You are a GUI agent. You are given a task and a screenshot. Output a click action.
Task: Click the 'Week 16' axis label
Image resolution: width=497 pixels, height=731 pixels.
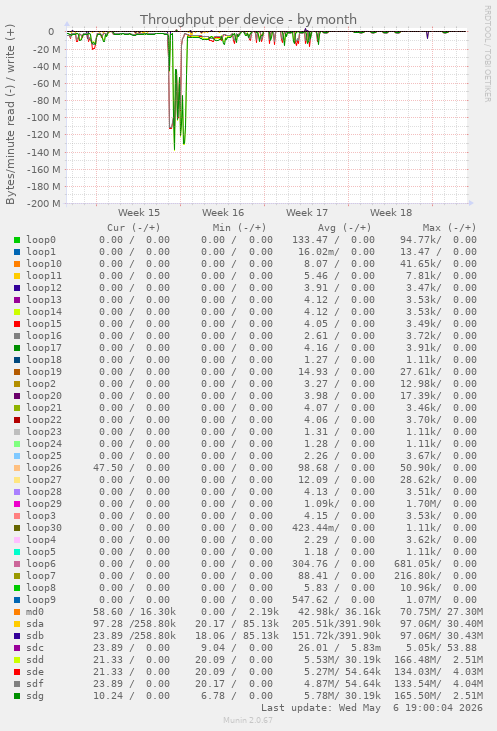[x=223, y=213]
